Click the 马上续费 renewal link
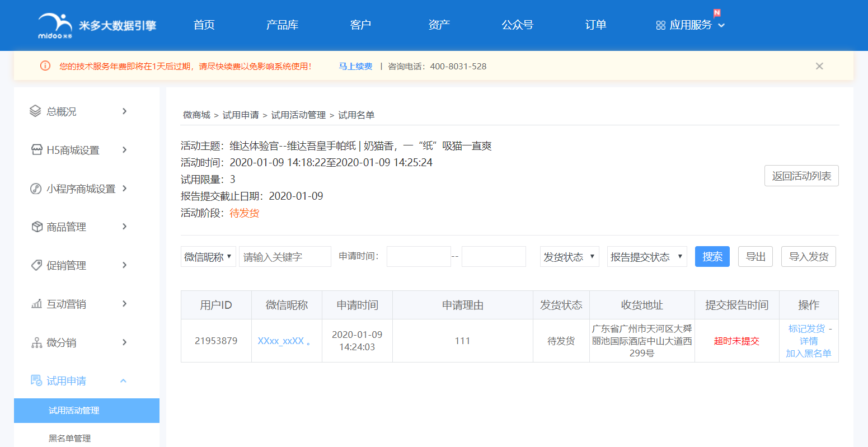This screenshot has width=868, height=447. (x=355, y=66)
